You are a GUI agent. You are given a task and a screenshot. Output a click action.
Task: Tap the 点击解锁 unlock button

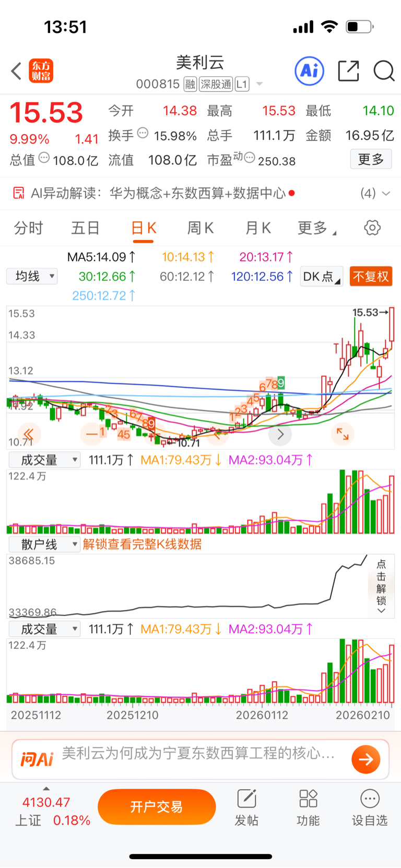tap(381, 586)
